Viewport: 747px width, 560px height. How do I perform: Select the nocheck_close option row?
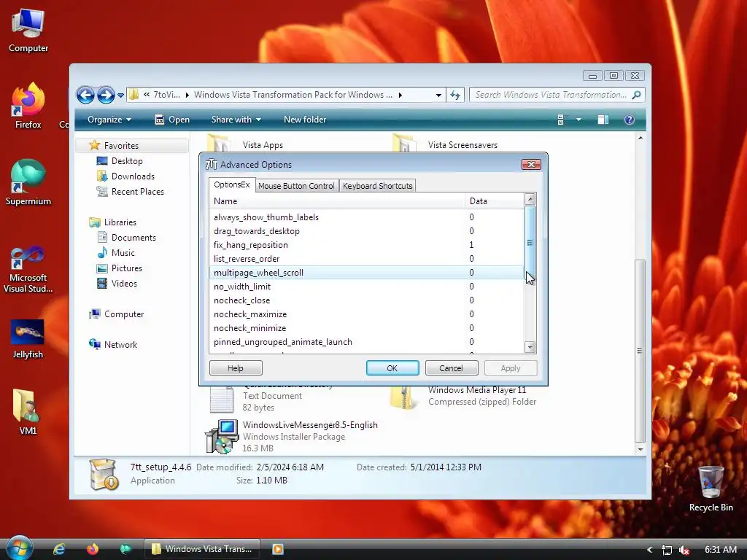point(366,300)
